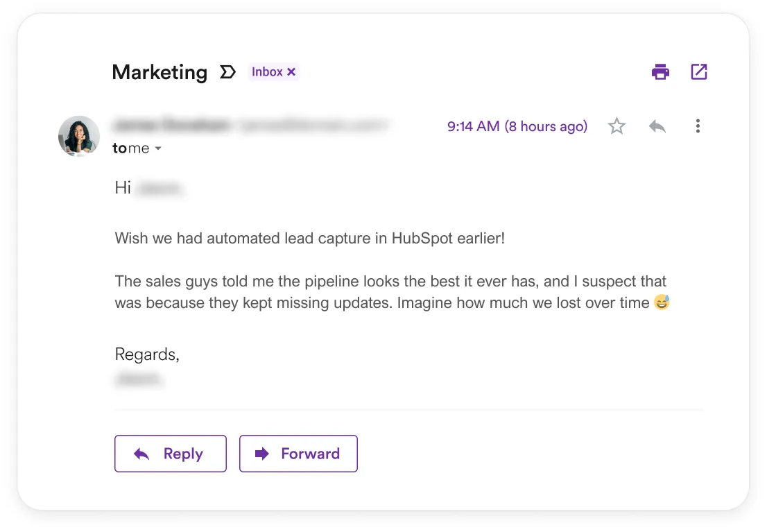The height and width of the screenshot is (532, 767).
Task: Click the Inbox label tag
Action: [267, 72]
